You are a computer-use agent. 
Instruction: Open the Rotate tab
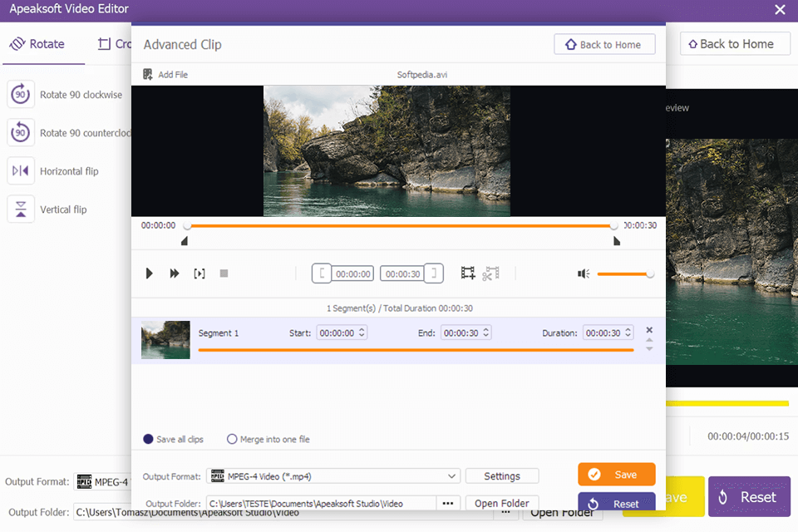(x=37, y=44)
